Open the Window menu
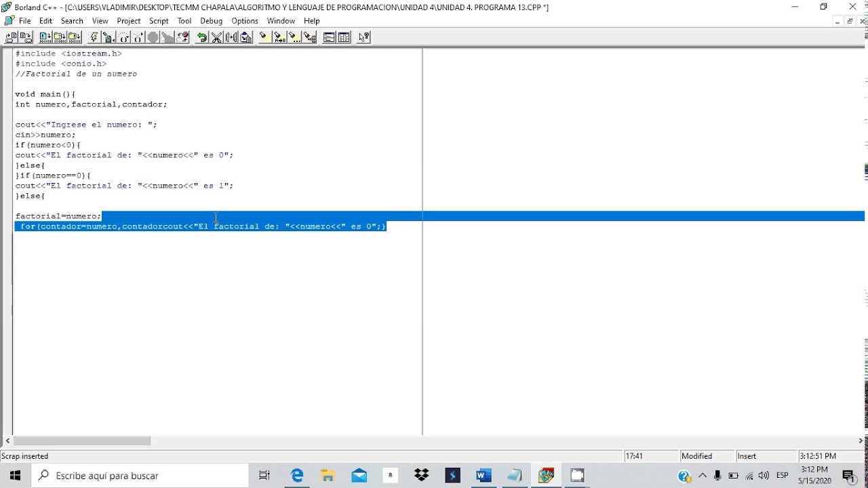 pyautogui.click(x=281, y=21)
